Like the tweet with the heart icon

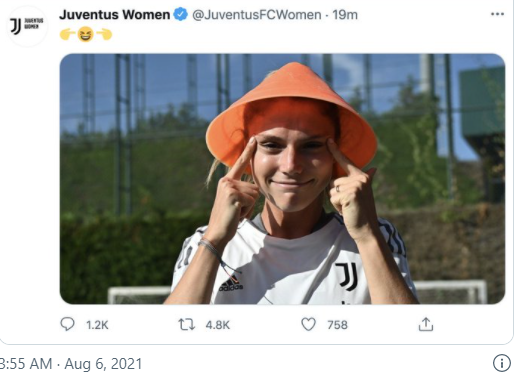[x=308, y=324]
